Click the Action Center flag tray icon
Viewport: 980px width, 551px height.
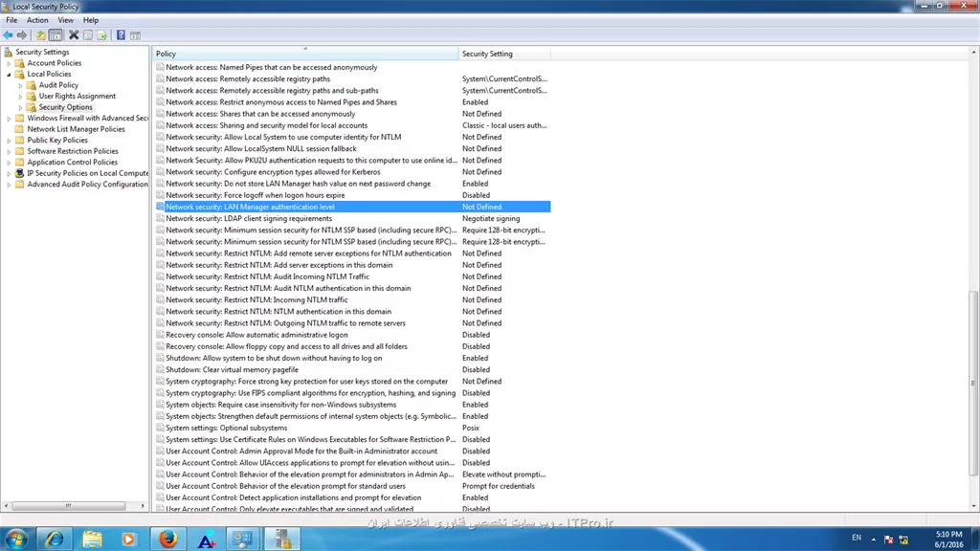pyautogui.click(x=889, y=540)
